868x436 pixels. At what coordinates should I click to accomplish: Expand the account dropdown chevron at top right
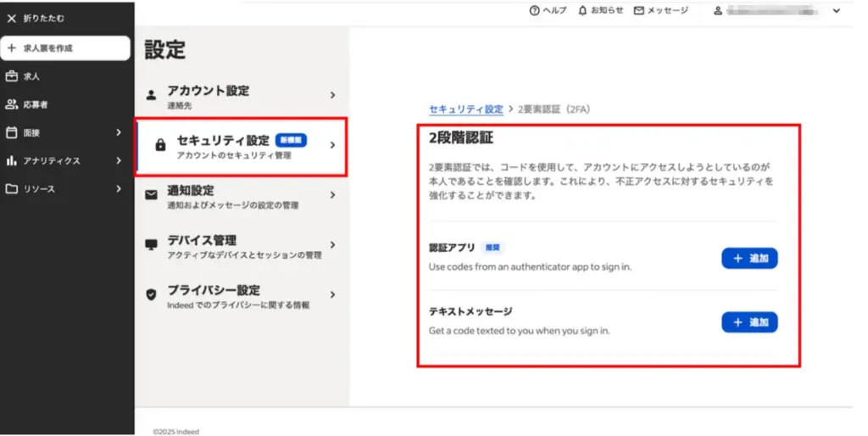(x=837, y=11)
